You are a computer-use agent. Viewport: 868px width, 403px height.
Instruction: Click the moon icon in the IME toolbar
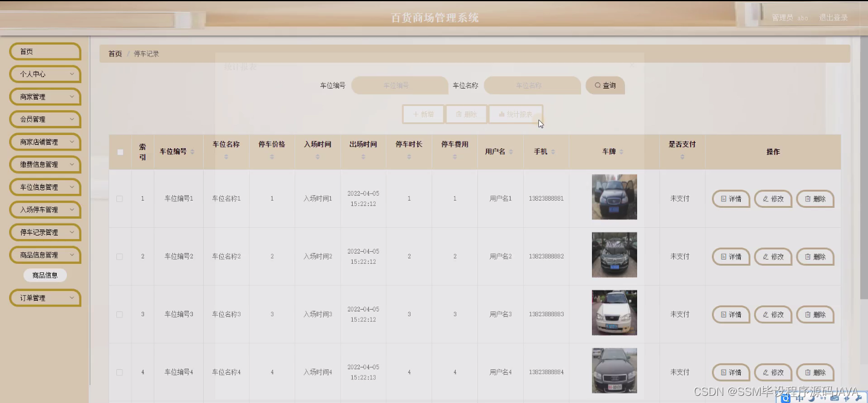(811, 399)
